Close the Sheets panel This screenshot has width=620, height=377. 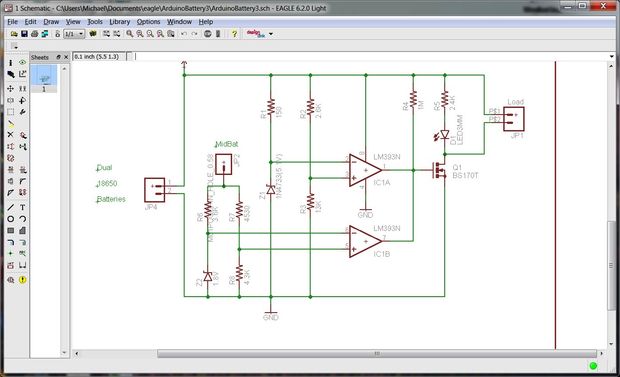tap(66, 57)
